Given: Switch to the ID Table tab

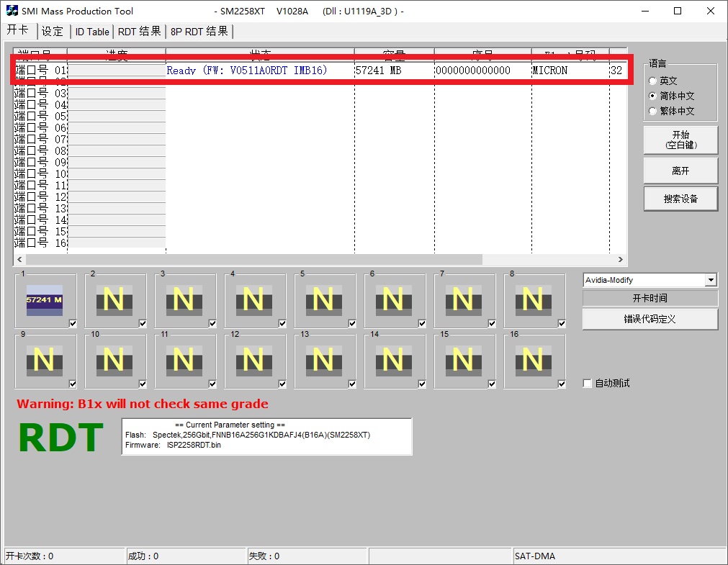Looking at the screenshot, I should [x=92, y=32].
